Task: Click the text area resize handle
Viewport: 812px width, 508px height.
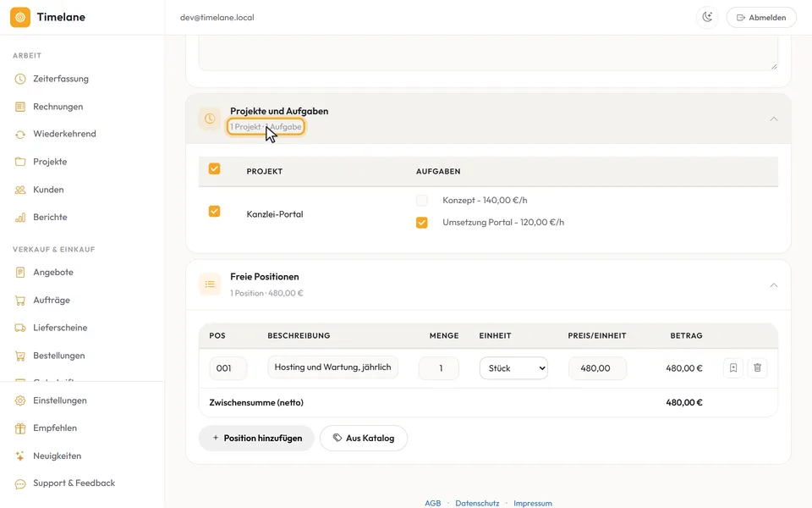Action: tap(774, 66)
